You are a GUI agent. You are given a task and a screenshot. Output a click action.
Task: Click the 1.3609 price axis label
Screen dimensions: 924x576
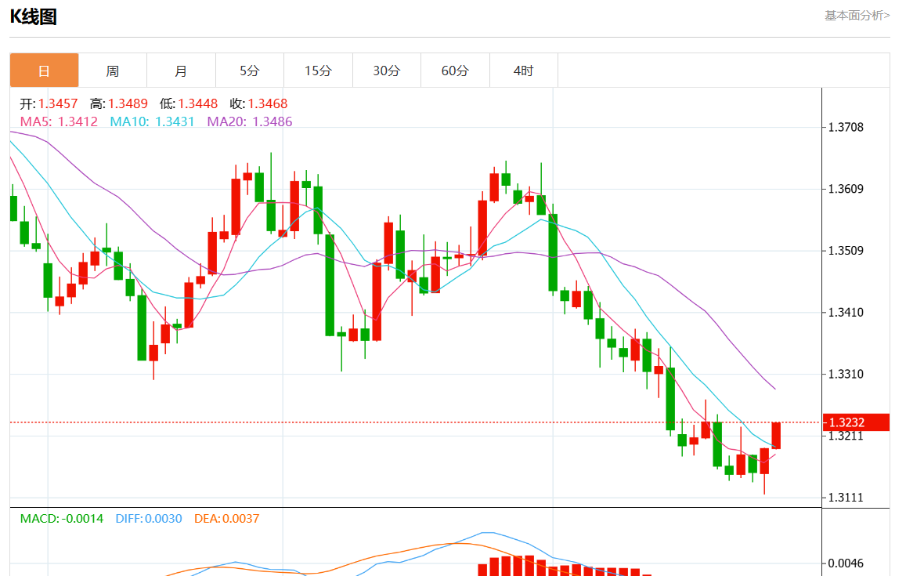click(x=846, y=189)
